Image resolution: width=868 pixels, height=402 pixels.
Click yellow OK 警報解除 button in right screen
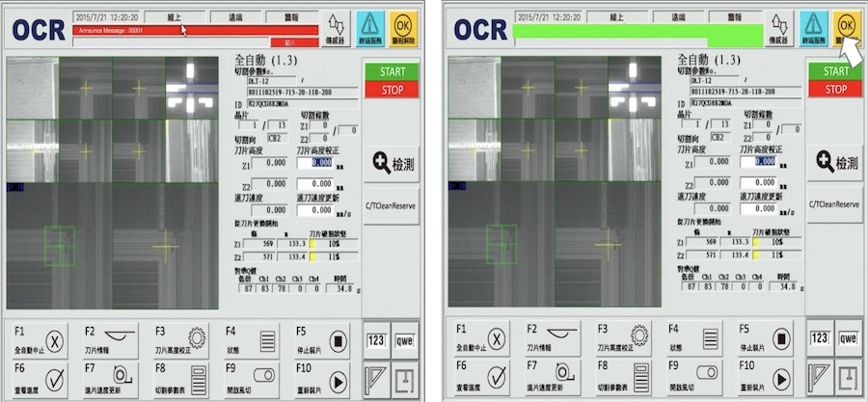click(846, 29)
